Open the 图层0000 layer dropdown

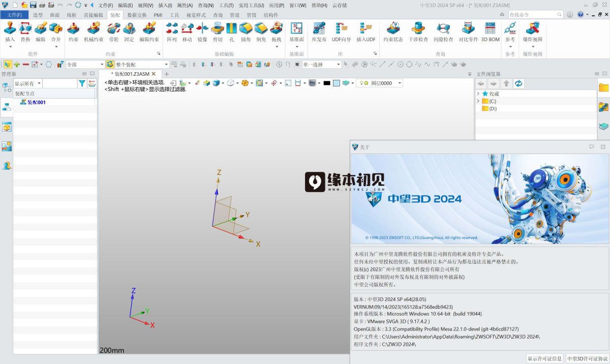pos(400,83)
